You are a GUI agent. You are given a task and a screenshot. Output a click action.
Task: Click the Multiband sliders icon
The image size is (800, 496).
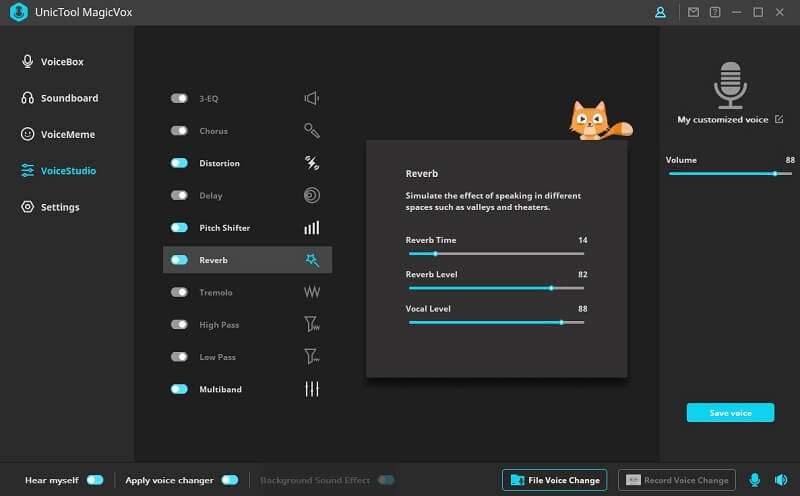click(311, 389)
